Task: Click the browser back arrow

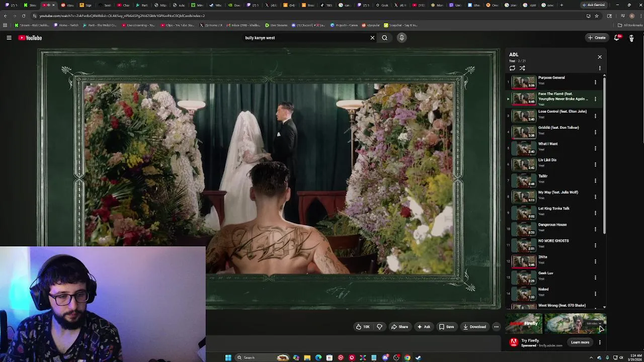Action: (x=5, y=16)
